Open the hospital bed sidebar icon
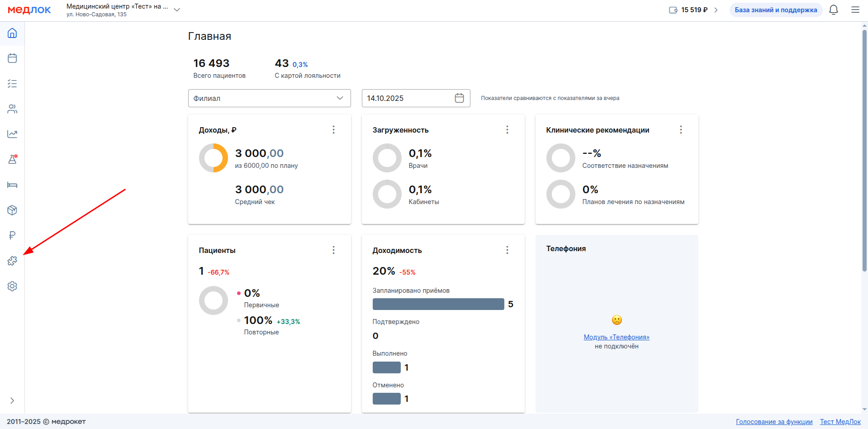868x429 pixels. point(12,185)
